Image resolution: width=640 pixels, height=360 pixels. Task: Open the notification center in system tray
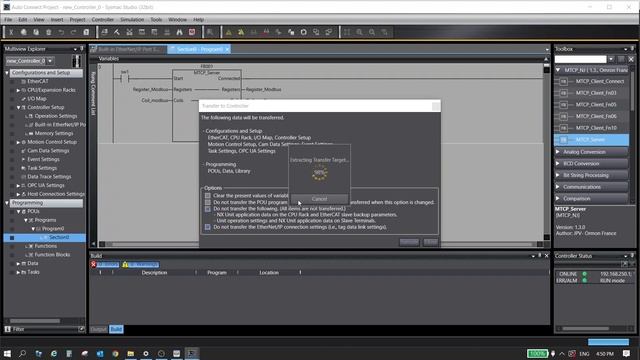[x=626, y=353]
